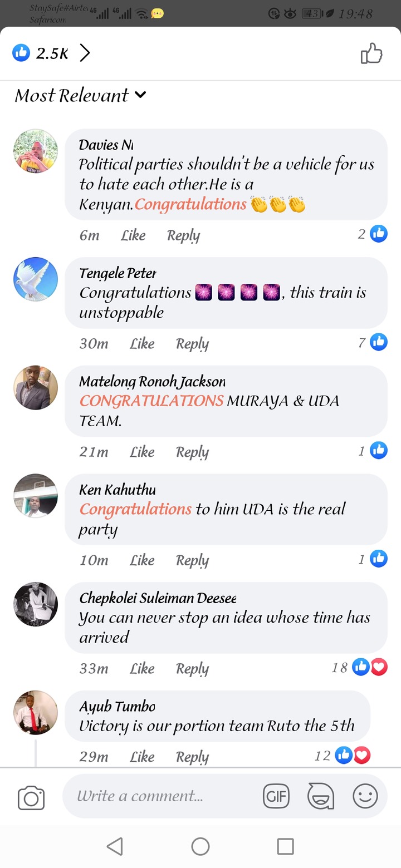Viewport: 401px width, 868px height.
Task: Like Davies' comment about political parties
Action: tap(133, 235)
